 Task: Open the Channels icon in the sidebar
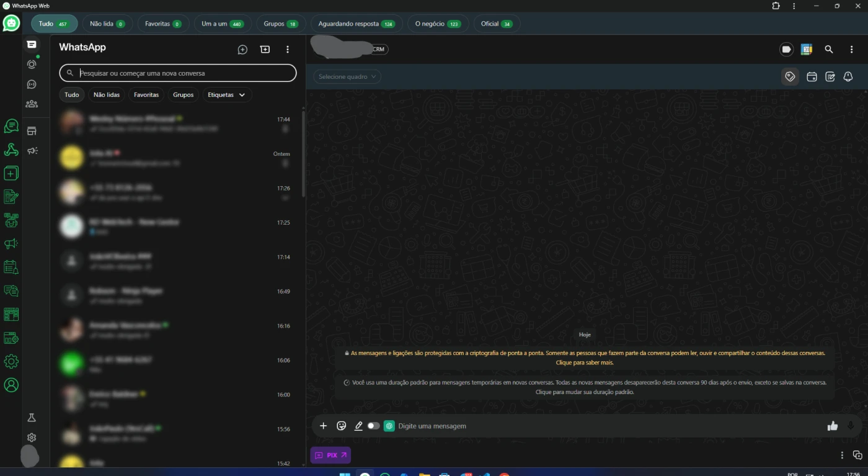(32, 84)
